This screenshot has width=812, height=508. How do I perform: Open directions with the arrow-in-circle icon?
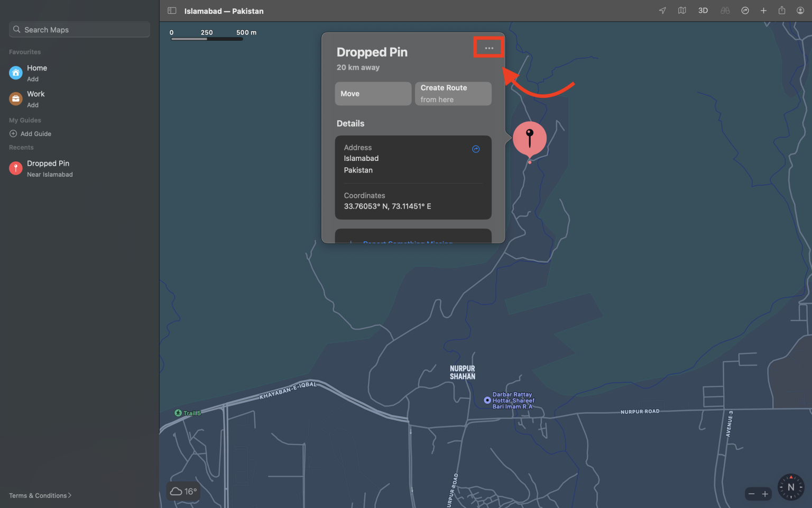pos(745,10)
